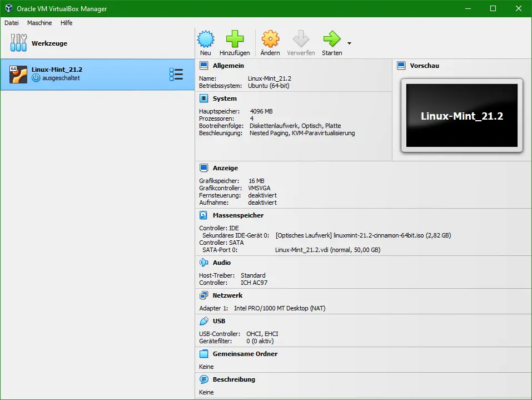Click the Linux-Mint_21.2 preview thumbnail
The height and width of the screenshot is (400, 532).
461,115
